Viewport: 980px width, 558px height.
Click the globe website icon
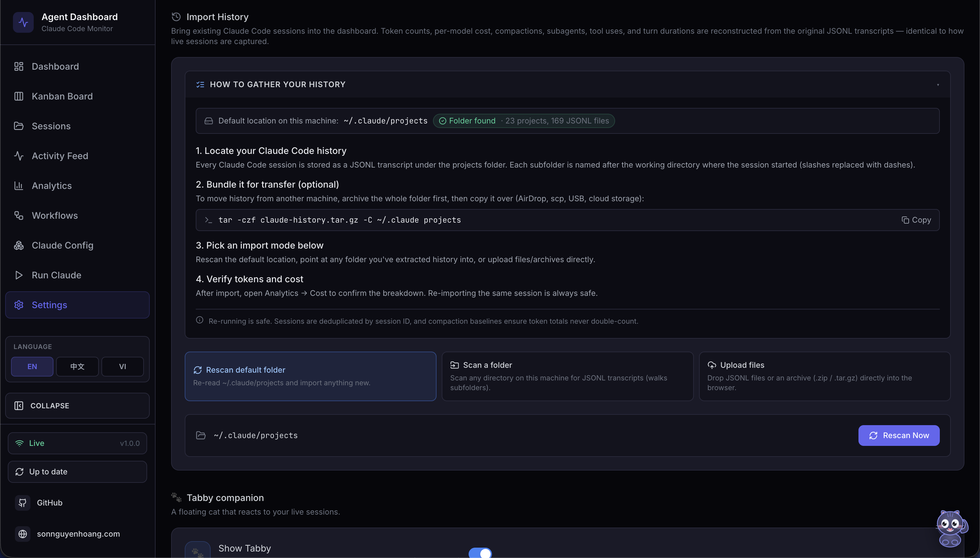click(23, 534)
